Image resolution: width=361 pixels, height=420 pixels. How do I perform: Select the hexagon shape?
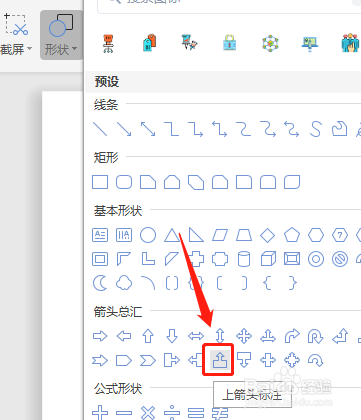tap(316, 235)
